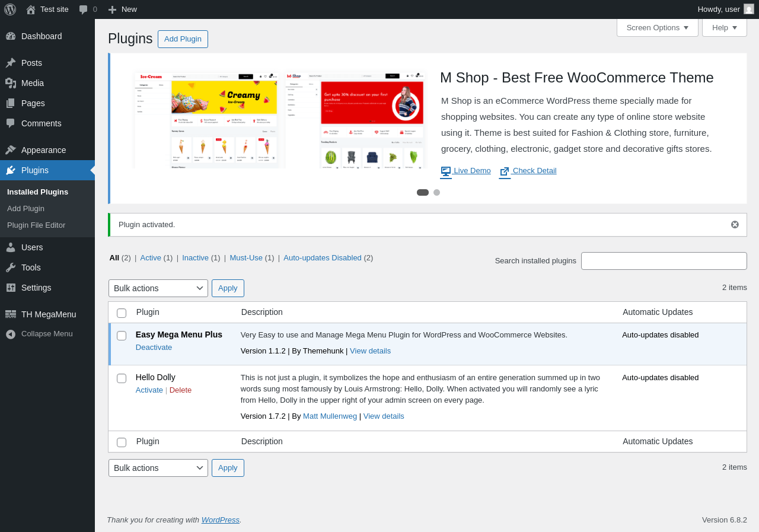Click the Settings sidebar label
Viewport: 759px width, 532px height.
tap(36, 288)
